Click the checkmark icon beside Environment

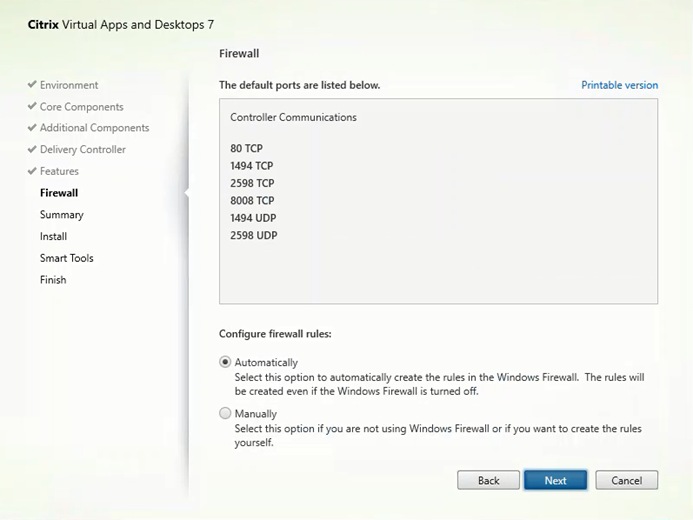32,85
